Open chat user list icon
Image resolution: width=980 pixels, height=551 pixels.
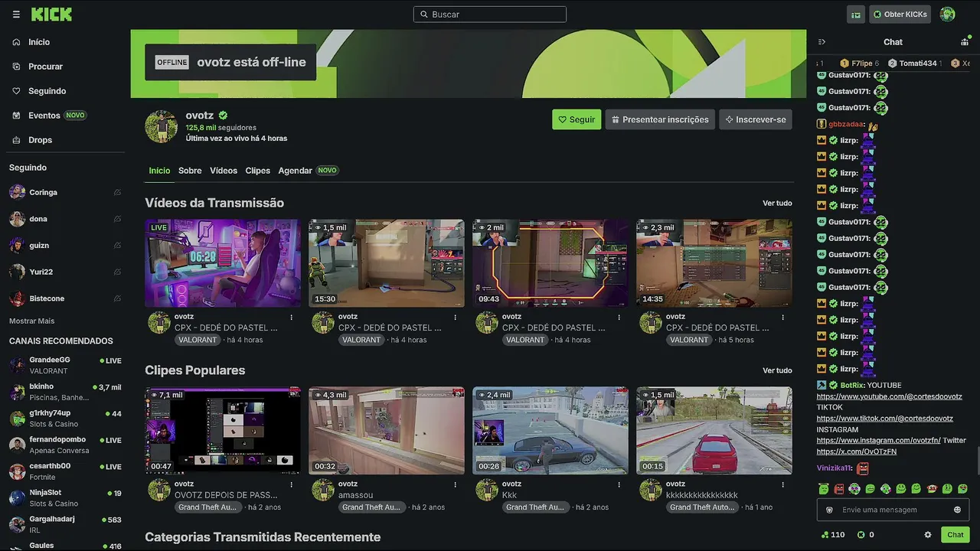click(965, 42)
